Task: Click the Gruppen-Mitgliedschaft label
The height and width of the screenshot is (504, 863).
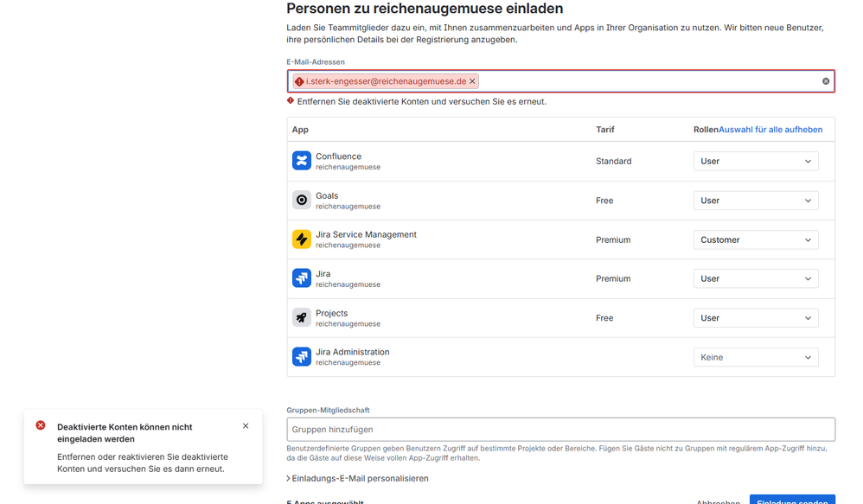Action: click(328, 410)
